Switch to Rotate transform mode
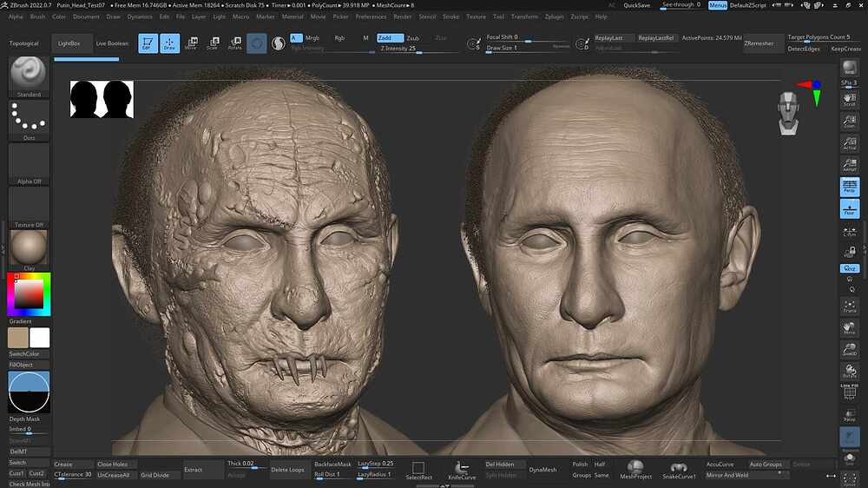Viewport: 868px width, 488px height. (x=234, y=43)
